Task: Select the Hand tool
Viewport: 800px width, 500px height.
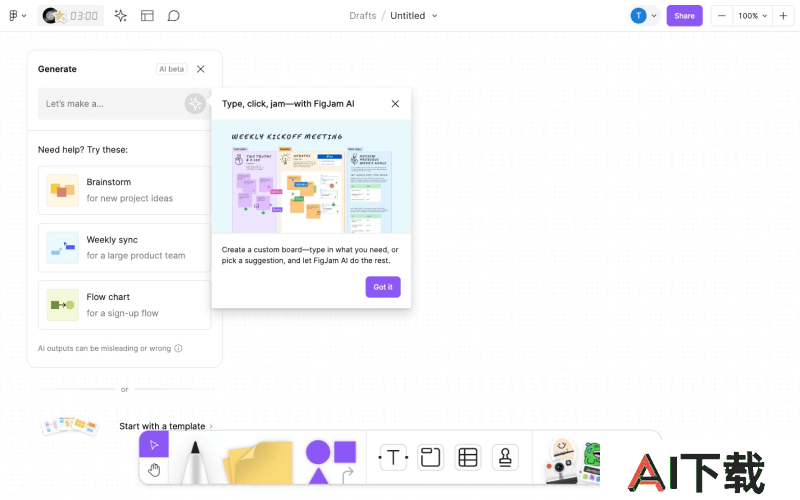Action: tap(154, 470)
